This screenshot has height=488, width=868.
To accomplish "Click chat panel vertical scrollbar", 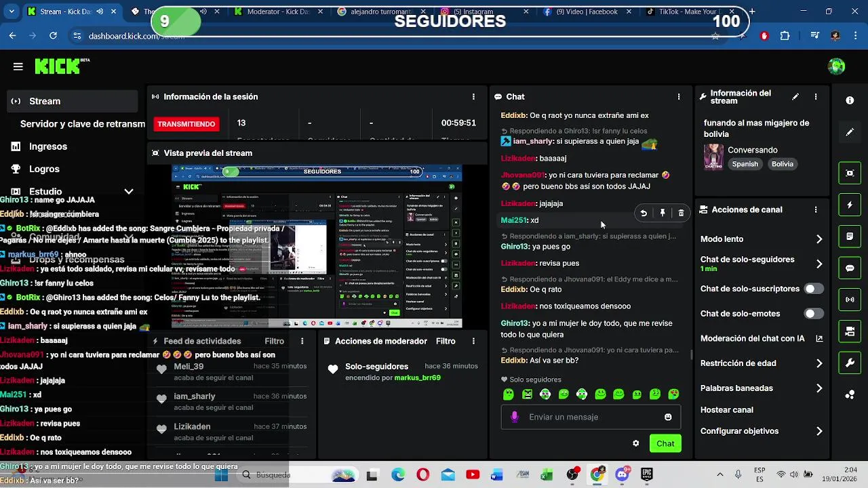I will pos(691,354).
